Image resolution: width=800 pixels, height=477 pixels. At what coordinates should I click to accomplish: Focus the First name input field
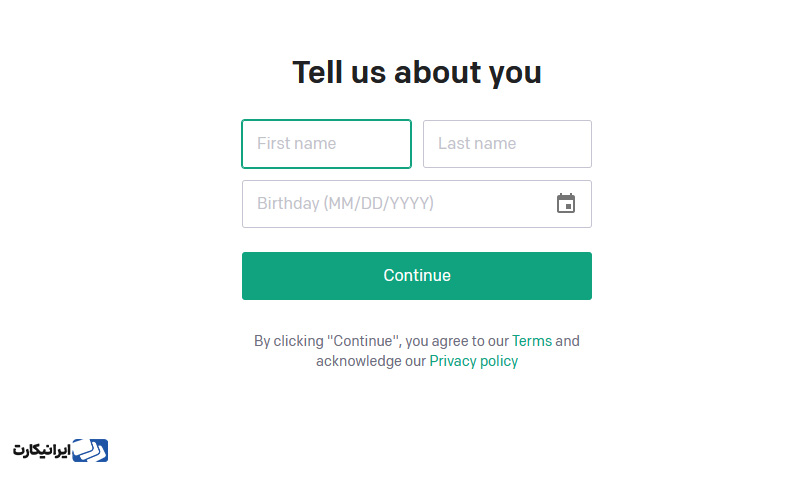point(327,144)
